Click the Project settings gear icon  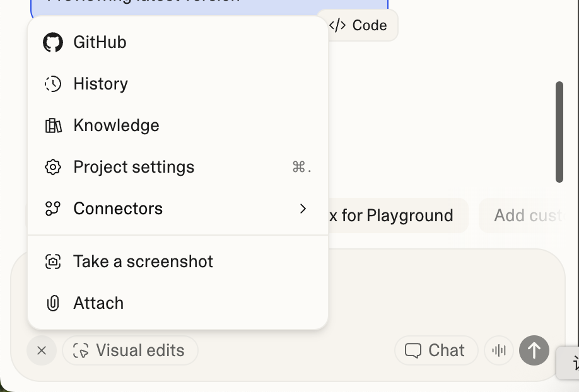pyautogui.click(x=53, y=167)
